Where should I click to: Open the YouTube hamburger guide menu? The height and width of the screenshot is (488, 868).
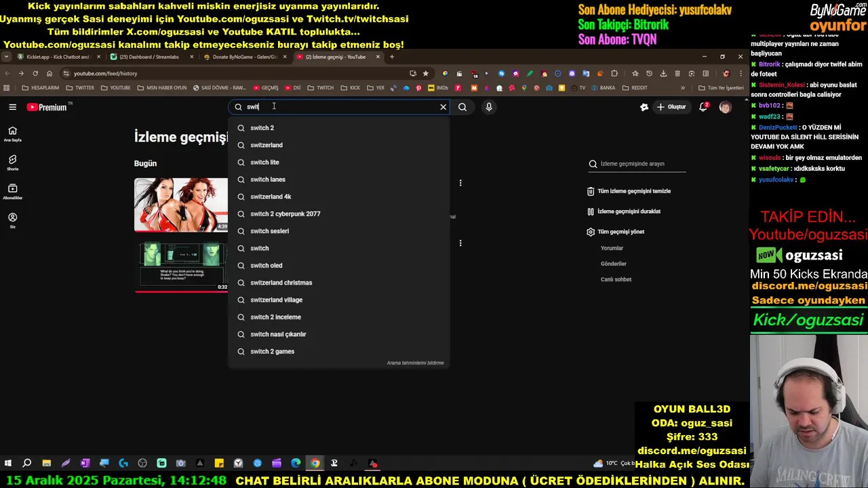pyautogui.click(x=12, y=107)
